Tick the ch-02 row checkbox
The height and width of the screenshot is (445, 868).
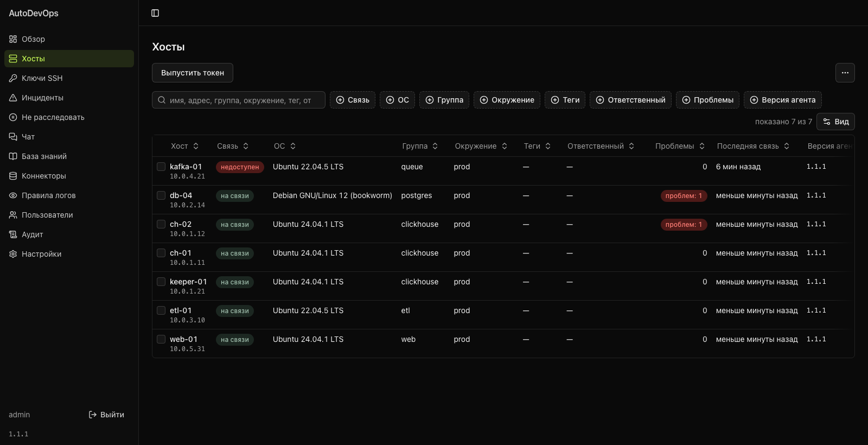[161, 224]
